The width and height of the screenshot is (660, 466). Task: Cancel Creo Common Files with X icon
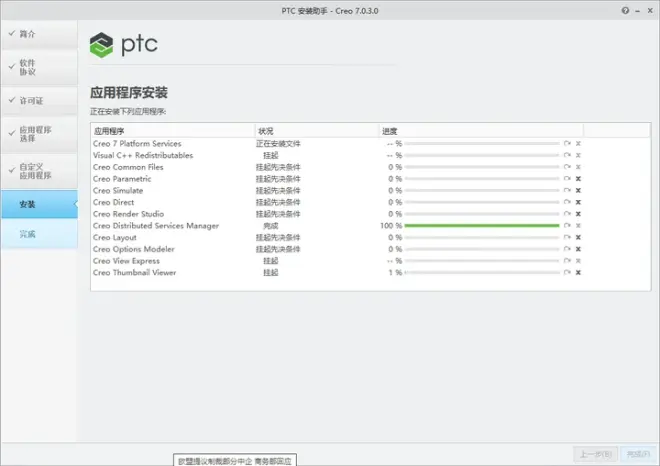pos(578,167)
